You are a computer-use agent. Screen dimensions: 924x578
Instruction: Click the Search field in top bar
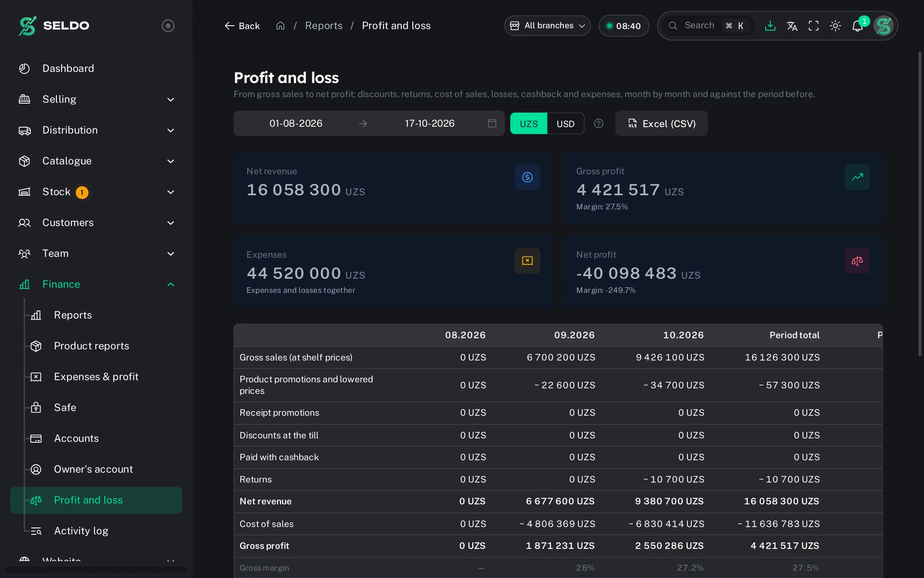click(708, 26)
